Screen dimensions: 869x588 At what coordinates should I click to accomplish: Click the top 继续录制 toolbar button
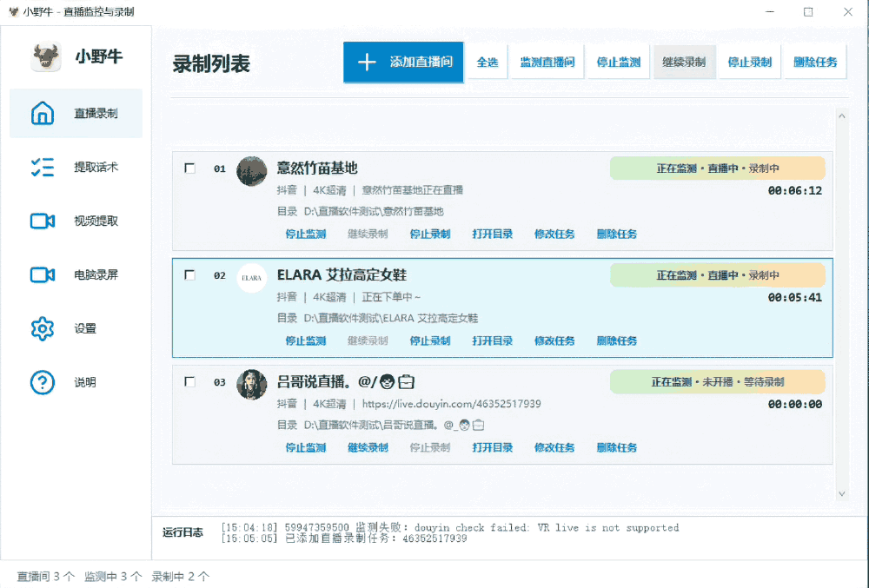pos(684,62)
